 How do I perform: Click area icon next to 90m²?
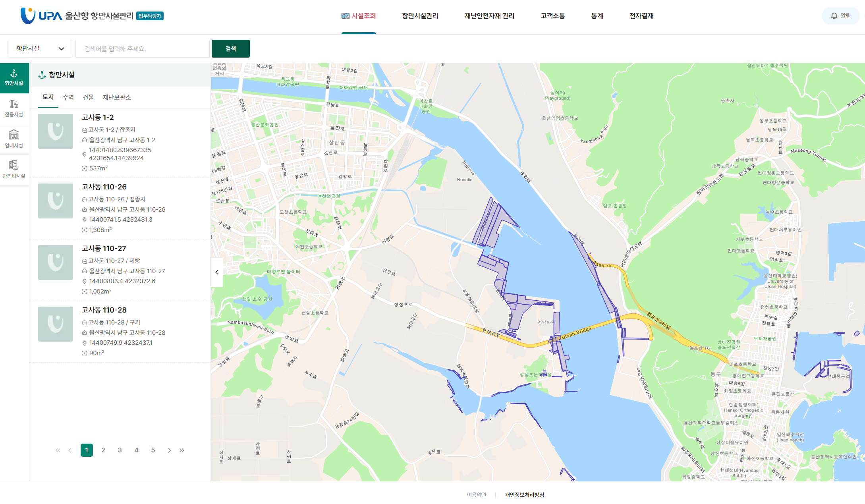point(84,353)
